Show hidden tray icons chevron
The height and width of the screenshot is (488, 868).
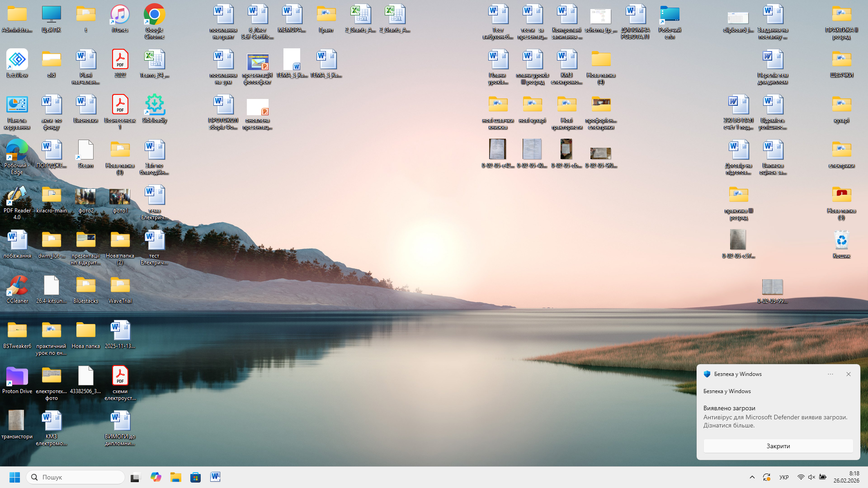tap(752, 477)
